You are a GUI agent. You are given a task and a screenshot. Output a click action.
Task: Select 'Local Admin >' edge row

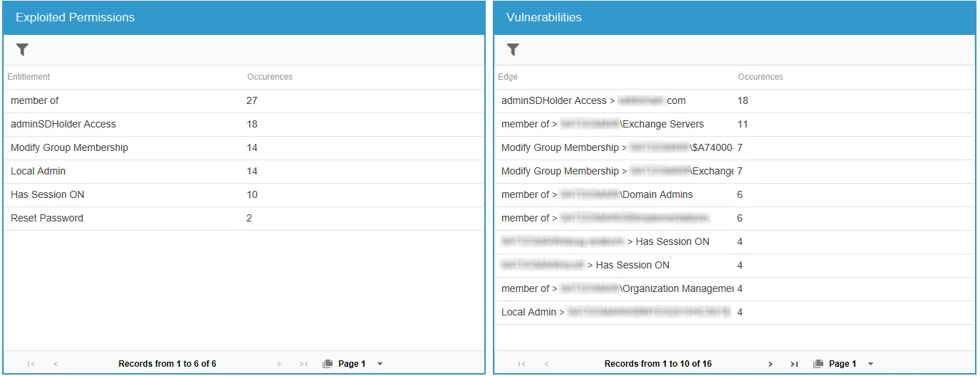tap(734, 313)
